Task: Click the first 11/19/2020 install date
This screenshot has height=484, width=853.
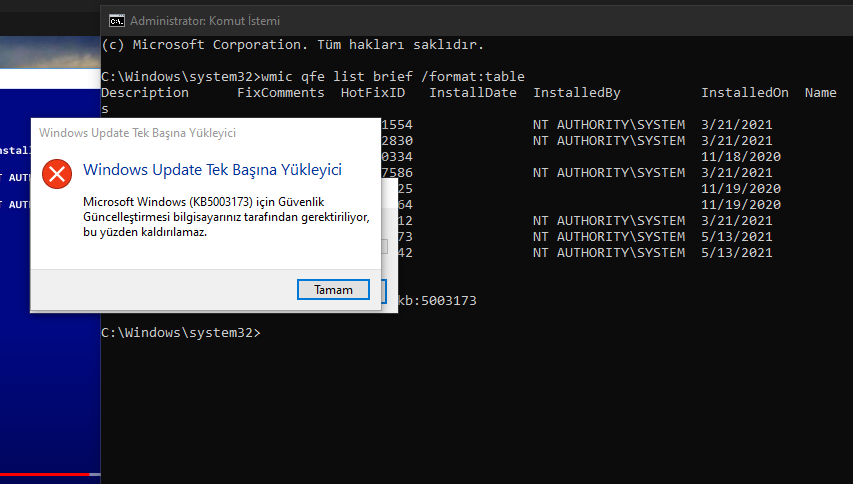Action: coord(741,189)
